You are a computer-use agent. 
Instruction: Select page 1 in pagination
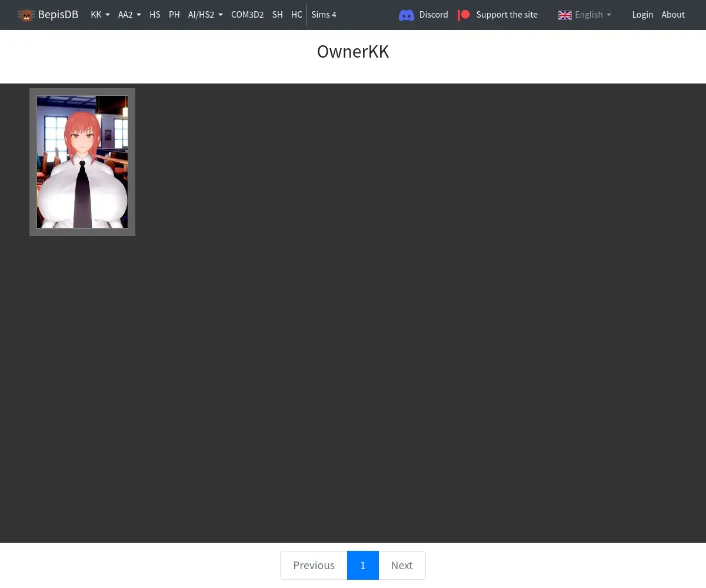point(363,565)
